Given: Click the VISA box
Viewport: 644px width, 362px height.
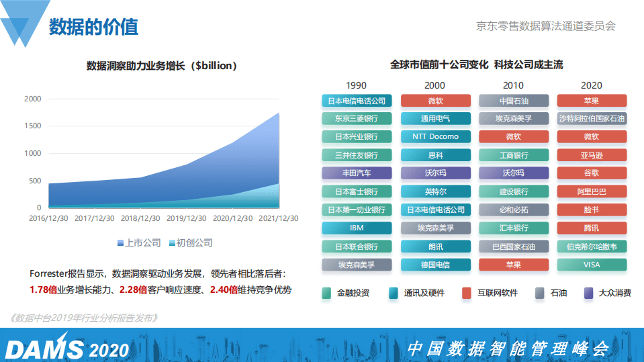Looking at the screenshot, I should (x=592, y=265).
